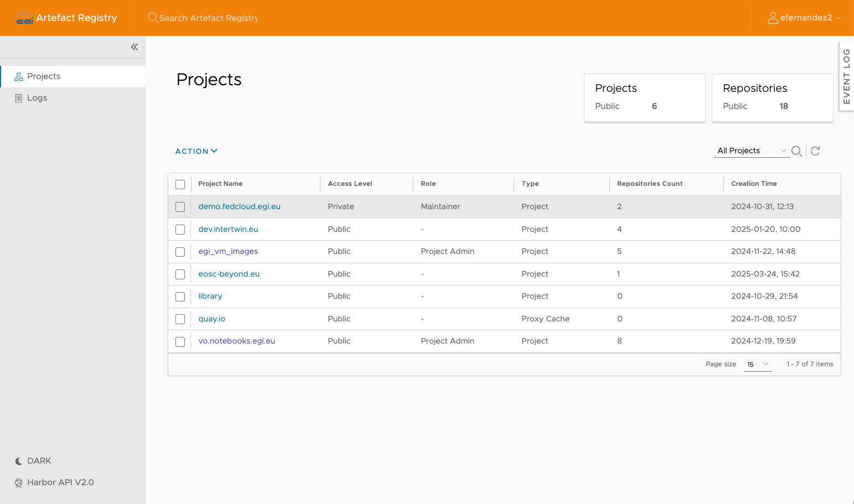Viewport: 854px width, 504px height.
Task: Click the Repositories Public count card
Action: pos(773,98)
